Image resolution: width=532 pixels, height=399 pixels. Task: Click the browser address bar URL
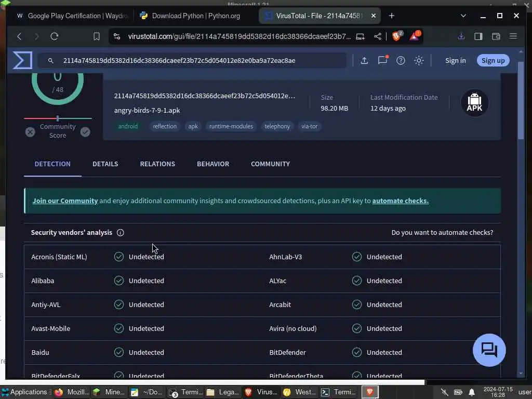click(239, 36)
